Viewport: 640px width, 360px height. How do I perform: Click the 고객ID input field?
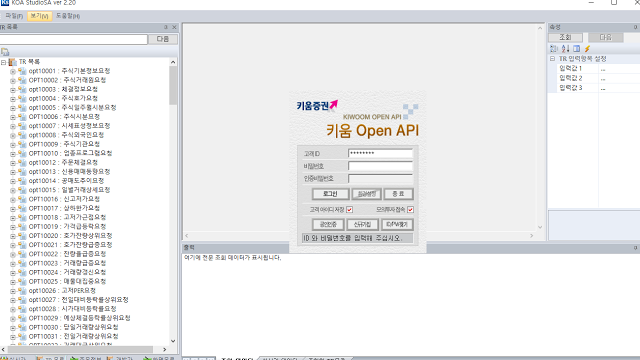click(x=380, y=153)
